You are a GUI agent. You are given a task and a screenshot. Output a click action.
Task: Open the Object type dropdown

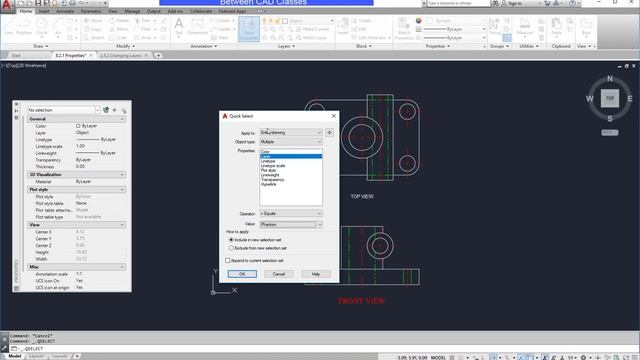[x=291, y=142]
